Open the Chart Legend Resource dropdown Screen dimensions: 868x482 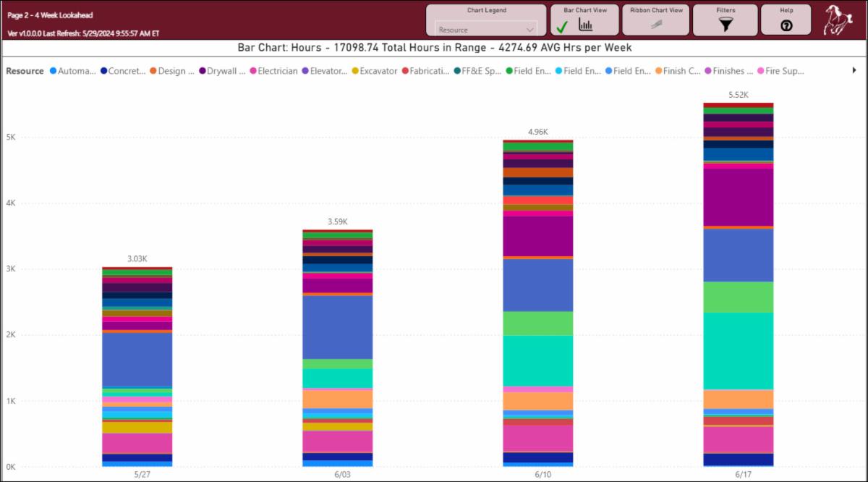(485, 30)
